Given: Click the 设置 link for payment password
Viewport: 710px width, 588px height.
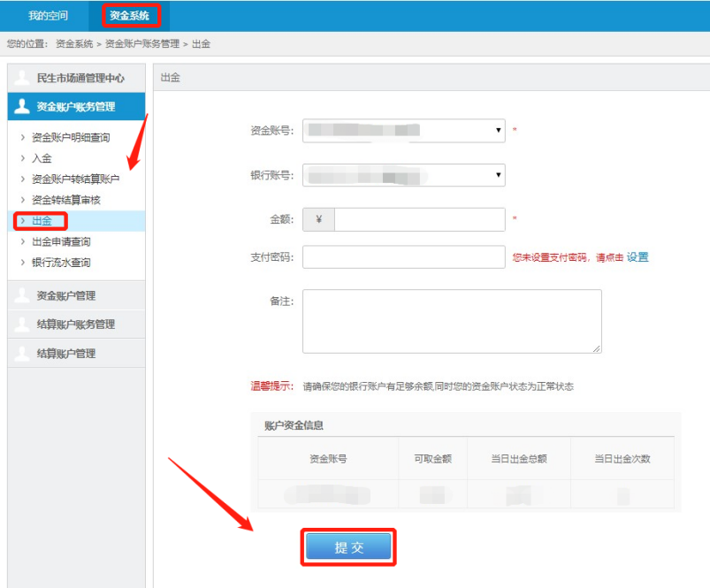Looking at the screenshot, I should point(637,257).
